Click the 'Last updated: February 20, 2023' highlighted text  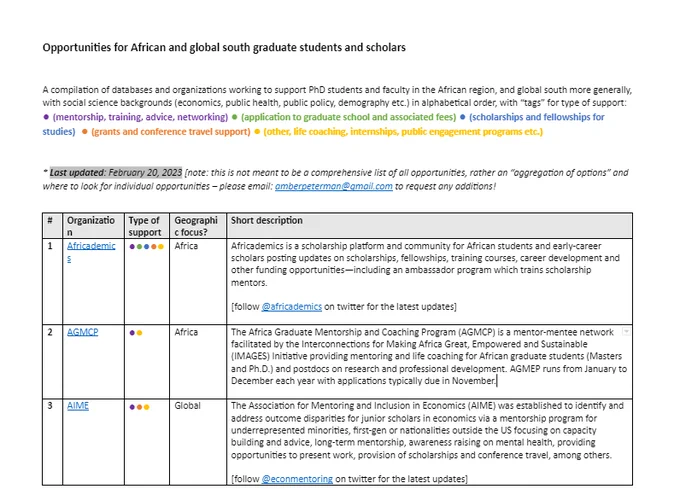pyautogui.click(x=115, y=173)
